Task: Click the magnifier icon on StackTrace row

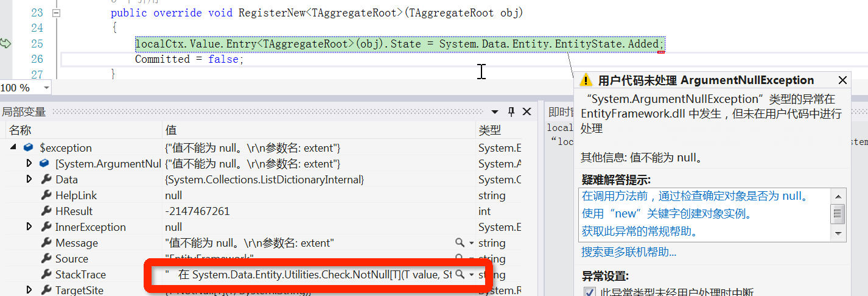Action: pos(460,275)
